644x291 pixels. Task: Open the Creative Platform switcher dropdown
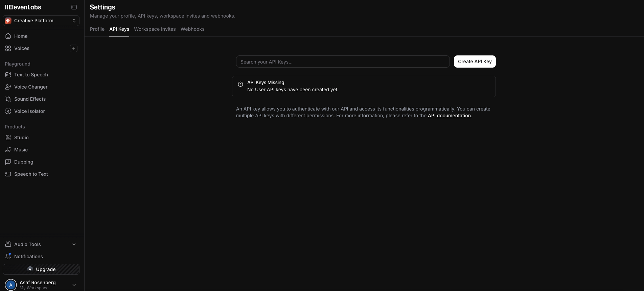pos(41,21)
